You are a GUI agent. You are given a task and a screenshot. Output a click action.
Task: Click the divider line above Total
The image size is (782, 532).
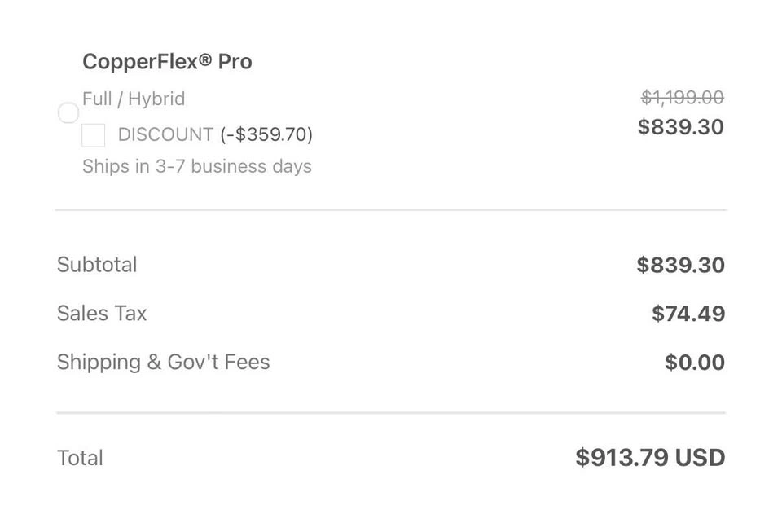point(391,413)
